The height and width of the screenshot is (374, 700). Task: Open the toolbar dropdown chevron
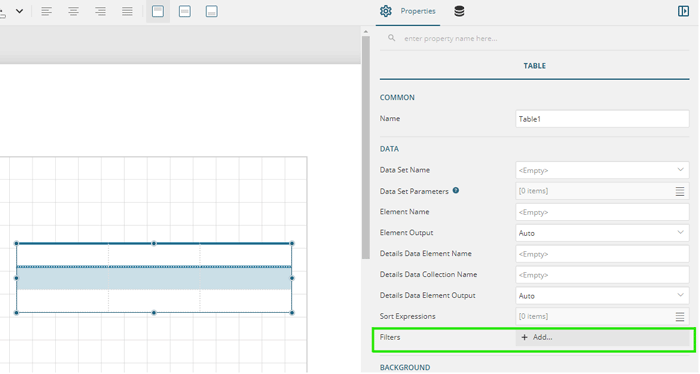point(20,11)
